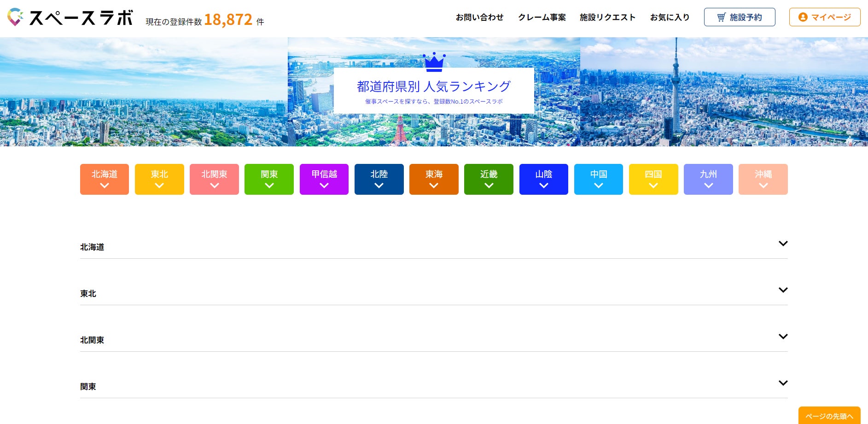Click 北海道 accordion heading text
Screen dimensions: 868x424
pyautogui.click(x=92, y=247)
